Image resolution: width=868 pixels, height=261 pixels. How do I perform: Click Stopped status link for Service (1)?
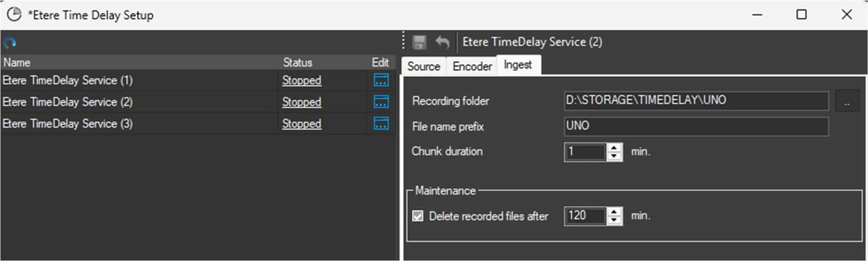(301, 80)
